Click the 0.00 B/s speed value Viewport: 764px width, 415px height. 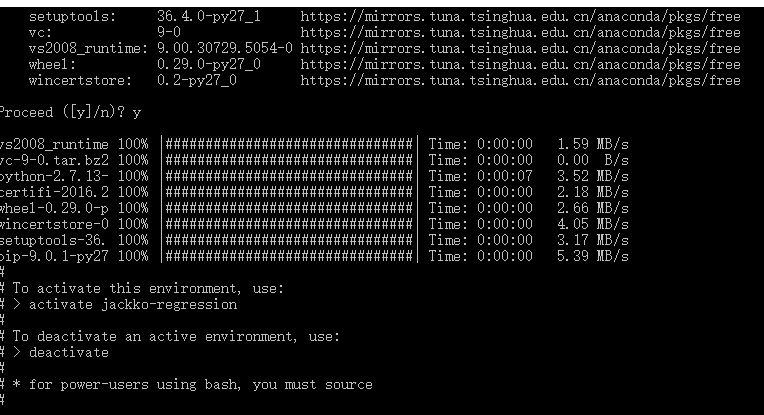click(x=592, y=160)
